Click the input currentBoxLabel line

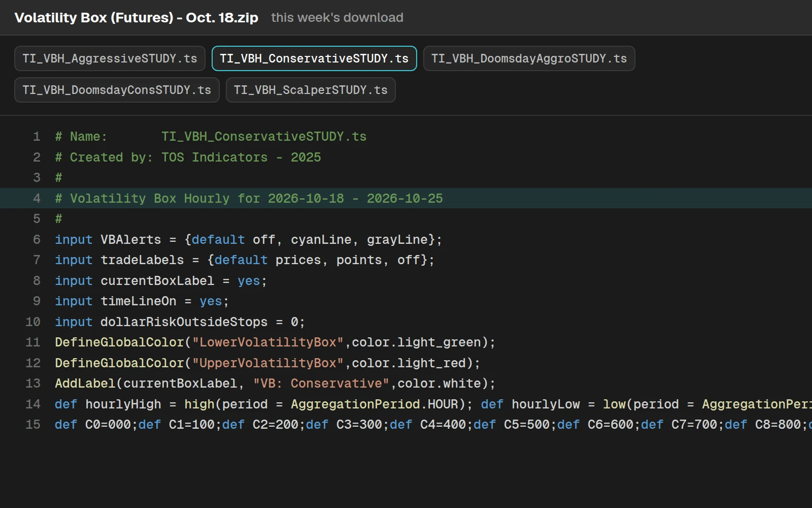161,281
